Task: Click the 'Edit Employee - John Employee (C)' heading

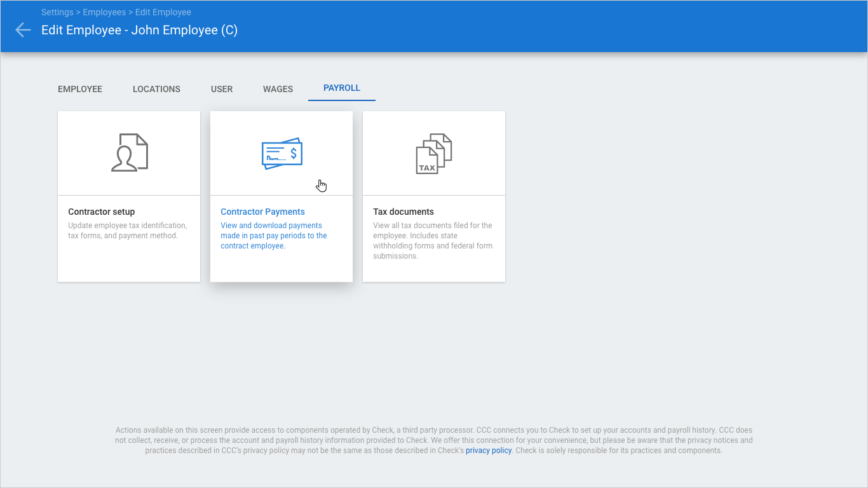Action: click(x=139, y=30)
